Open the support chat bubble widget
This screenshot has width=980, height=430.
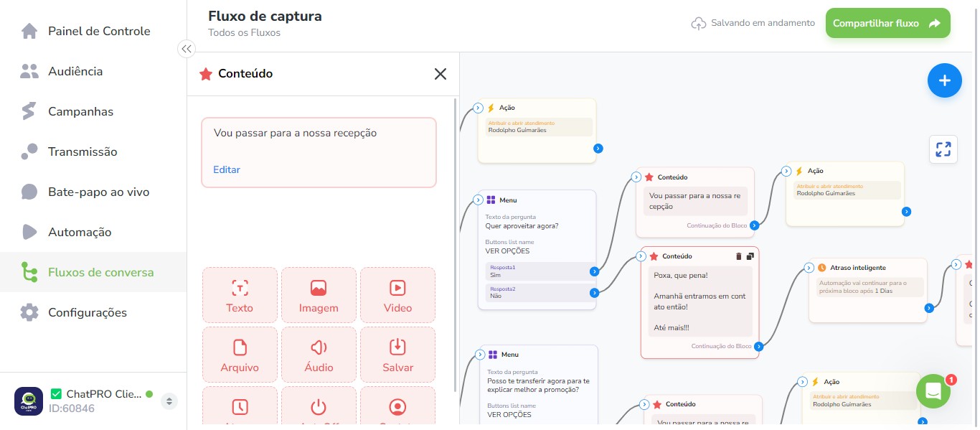tap(933, 391)
